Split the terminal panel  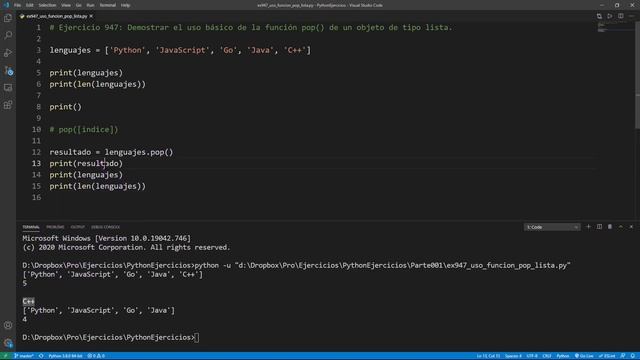(599, 227)
